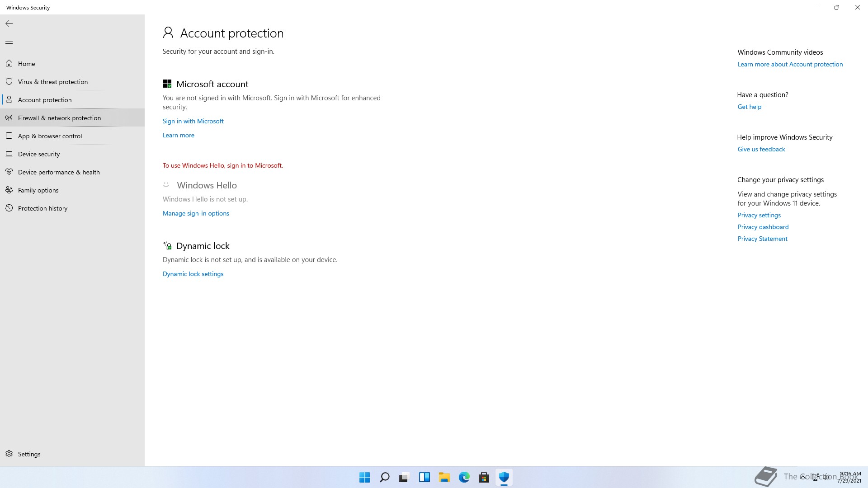Open Manage sign-in options

[196, 213]
